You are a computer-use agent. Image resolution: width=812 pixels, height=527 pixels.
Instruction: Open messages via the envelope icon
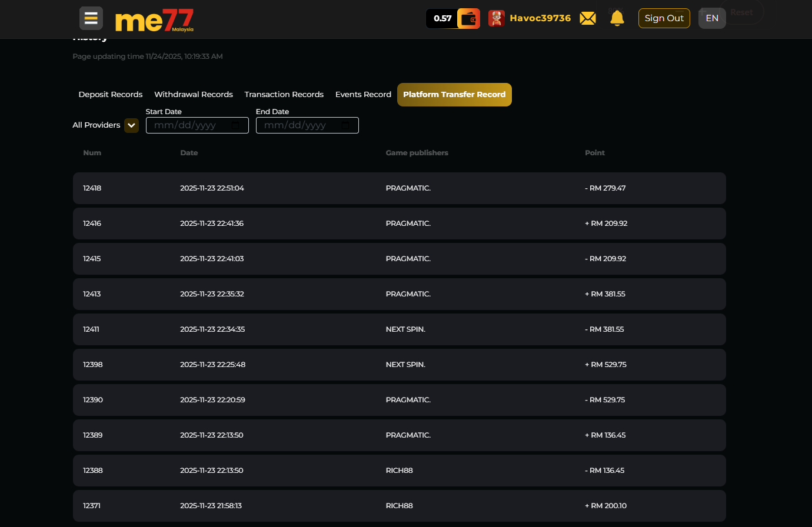tap(587, 18)
